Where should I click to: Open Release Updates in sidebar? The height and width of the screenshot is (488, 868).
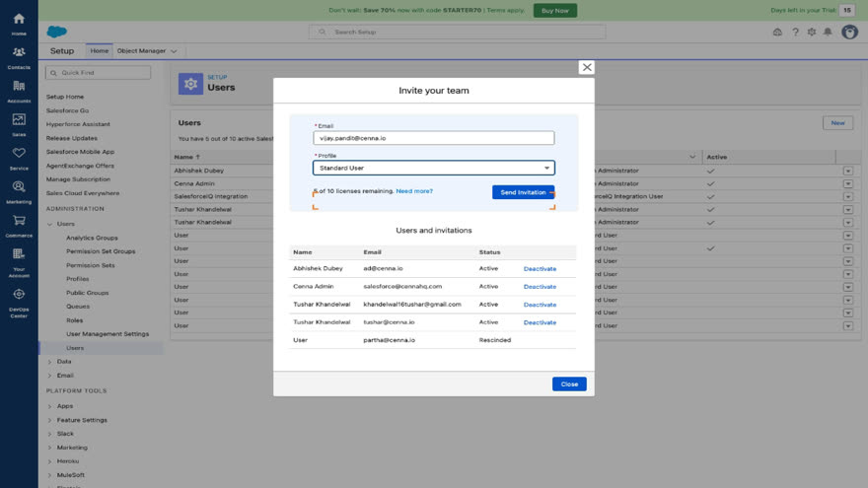click(x=71, y=138)
